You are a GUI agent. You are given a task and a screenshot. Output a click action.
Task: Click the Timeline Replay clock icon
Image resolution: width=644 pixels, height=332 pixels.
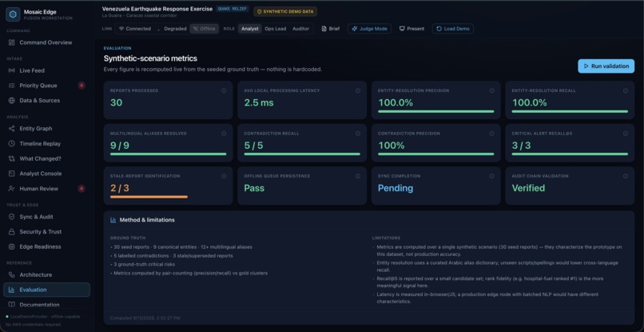tap(11, 143)
